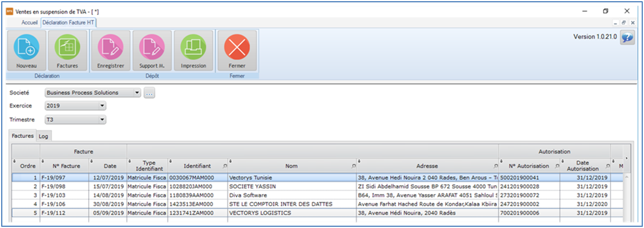The height and width of the screenshot is (228, 644).
Task: Click identifier 0030067MAM000
Action: [x=197, y=177]
